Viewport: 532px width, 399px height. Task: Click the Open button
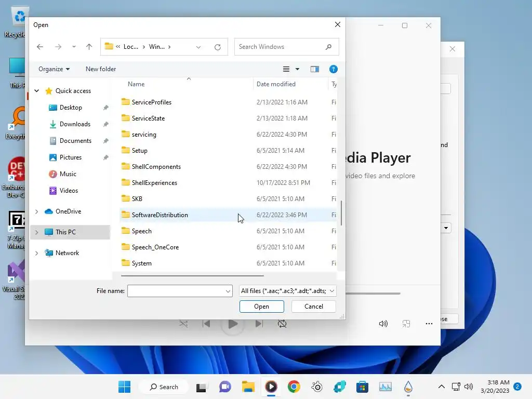tap(262, 307)
